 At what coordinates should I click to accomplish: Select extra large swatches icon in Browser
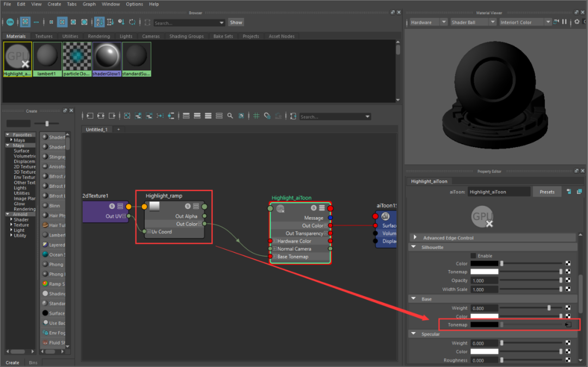tap(84, 22)
